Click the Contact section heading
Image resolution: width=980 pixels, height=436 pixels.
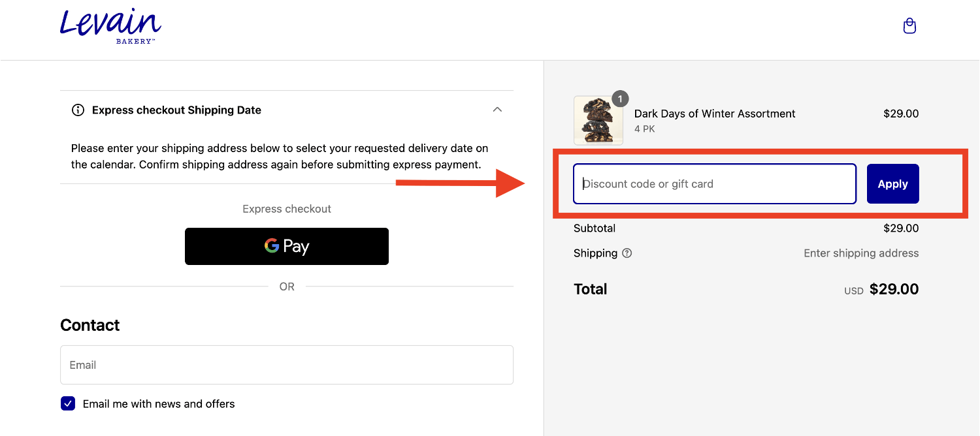[x=90, y=325]
